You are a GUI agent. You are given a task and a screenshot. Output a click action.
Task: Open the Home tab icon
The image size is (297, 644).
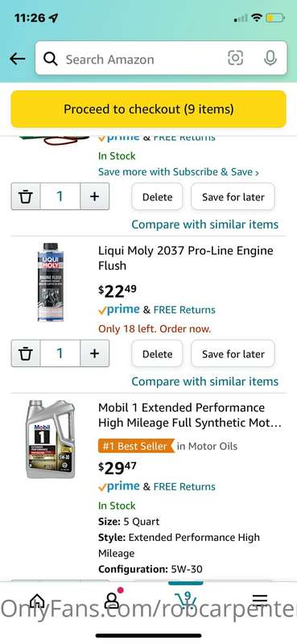click(x=37, y=601)
